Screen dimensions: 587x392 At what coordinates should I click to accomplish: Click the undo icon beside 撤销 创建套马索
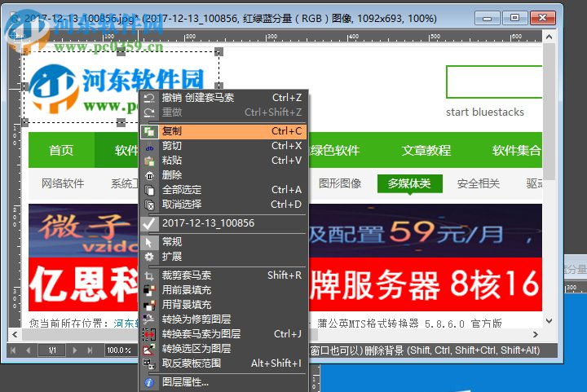[149, 98]
